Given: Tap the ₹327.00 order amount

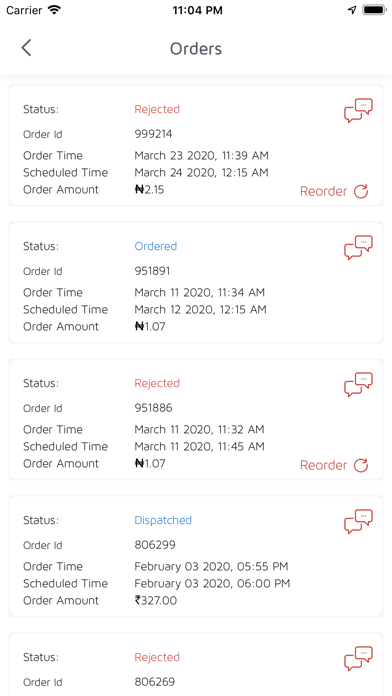Looking at the screenshot, I should point(156,601).
